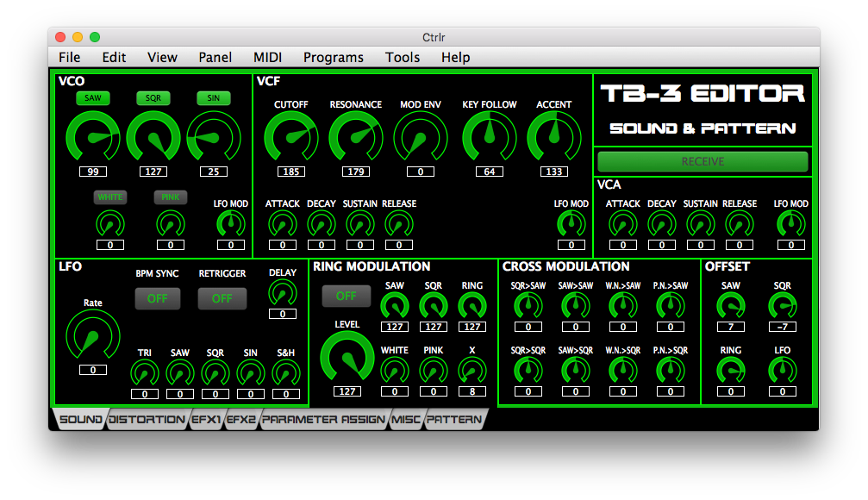The width and height of the screenshot is (868, 500).
Task: Click the VCO sine level knob above 25
Action: pos(214,138)
